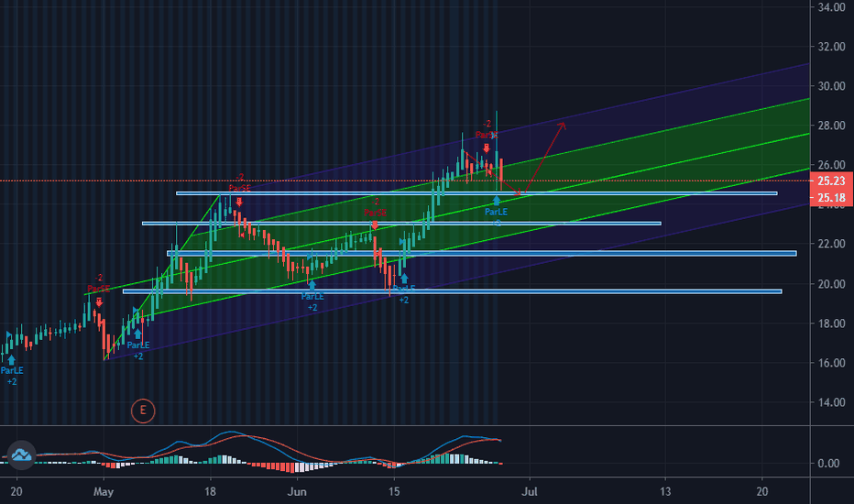Image resolution: width=854 pixels, height=504 pixels.
Task: Click the '13' date axis label
Action: coord(665,492)
